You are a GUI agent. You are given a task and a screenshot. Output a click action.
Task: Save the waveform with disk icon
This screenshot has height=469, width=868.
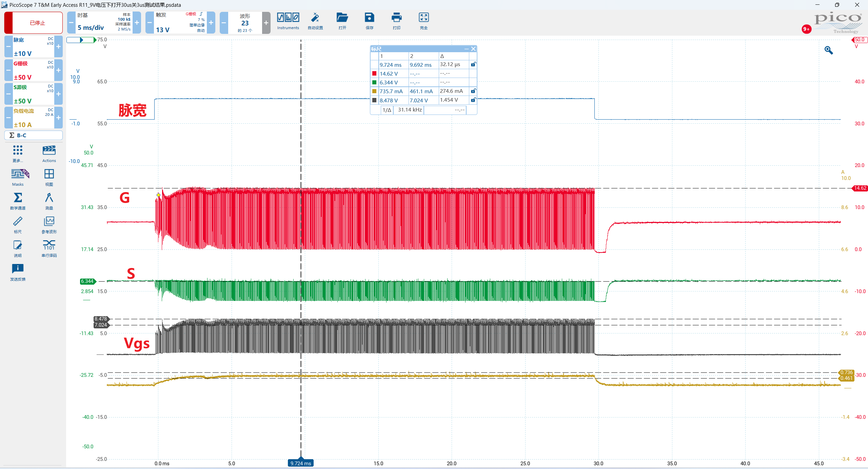[369, 18]
